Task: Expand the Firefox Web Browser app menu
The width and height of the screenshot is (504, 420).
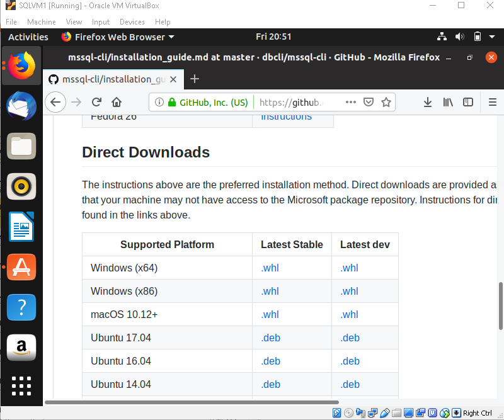Action: pyautogui.click(x=118, y=37)
